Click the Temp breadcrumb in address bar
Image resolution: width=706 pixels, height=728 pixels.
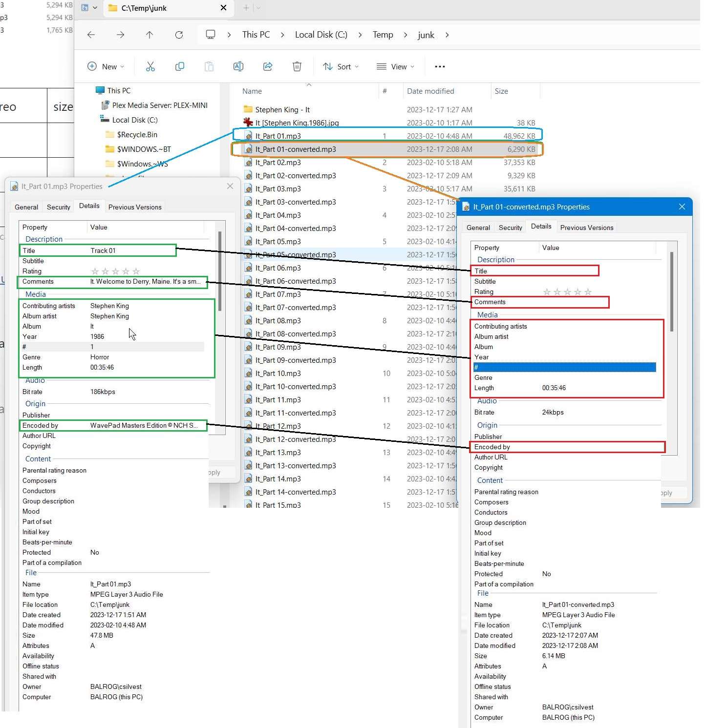383,35
